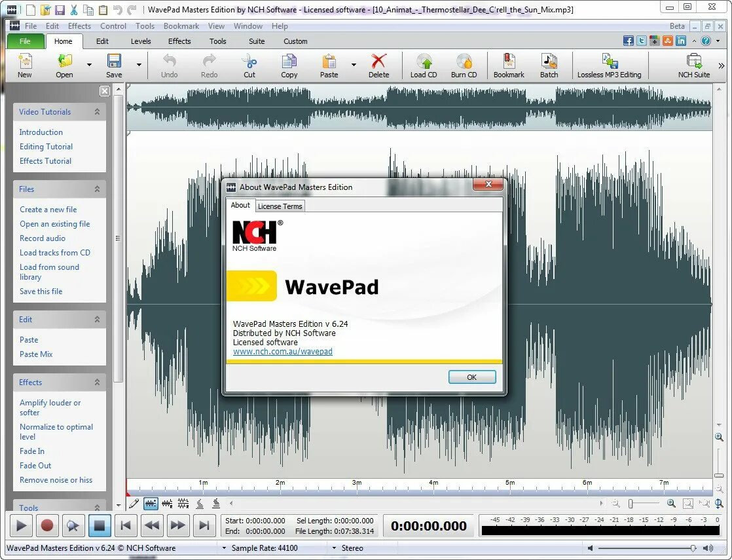Add a Bookmark from the toolbar
Viewport: 732px width, 560px height.
pos(509,66)
